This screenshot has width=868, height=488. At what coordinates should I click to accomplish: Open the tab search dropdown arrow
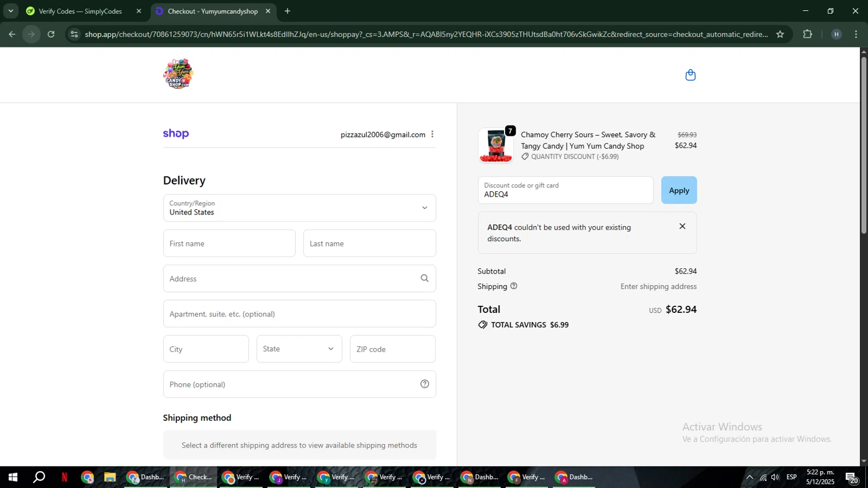click(10, 11)
